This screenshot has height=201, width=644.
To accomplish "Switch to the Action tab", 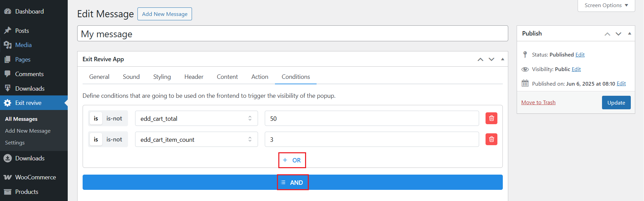I will (260, 77).
